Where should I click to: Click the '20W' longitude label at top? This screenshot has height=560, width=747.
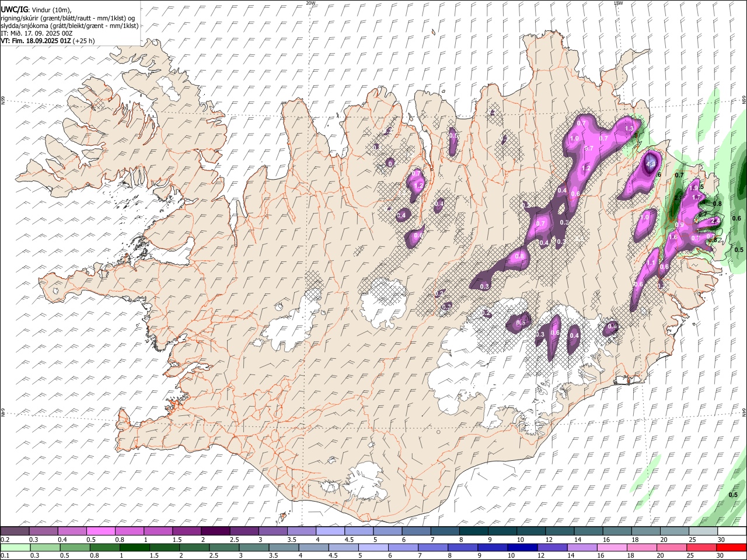coord(310,3)
